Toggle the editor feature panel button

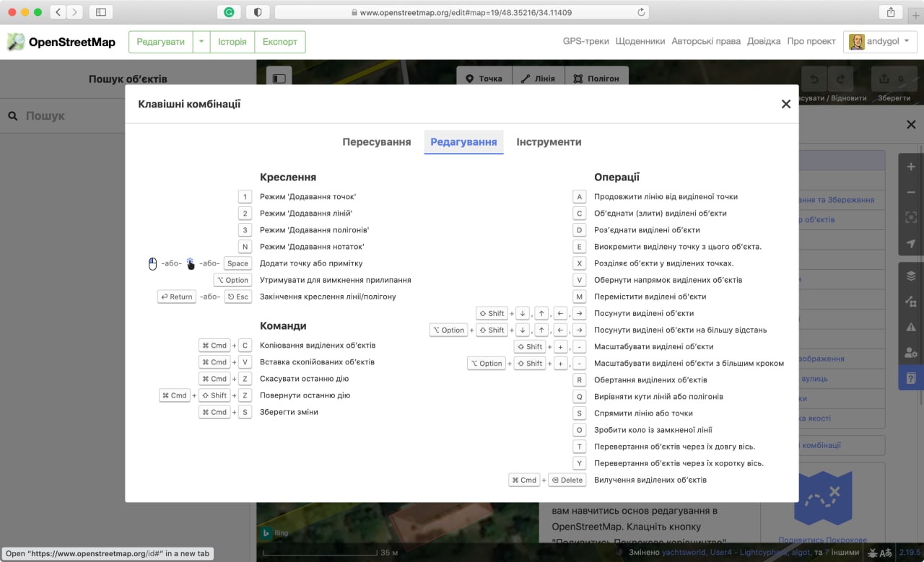(279, 78)
